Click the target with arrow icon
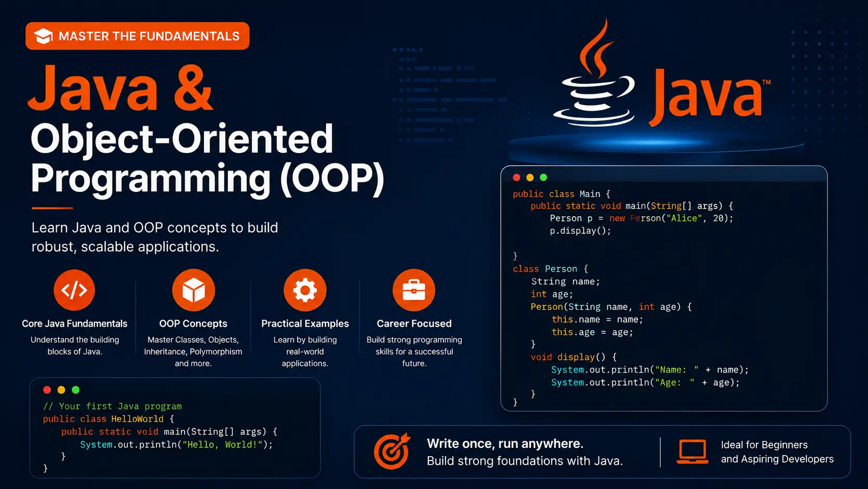Viewport: 868px width, 489px height. coord(392,451)
